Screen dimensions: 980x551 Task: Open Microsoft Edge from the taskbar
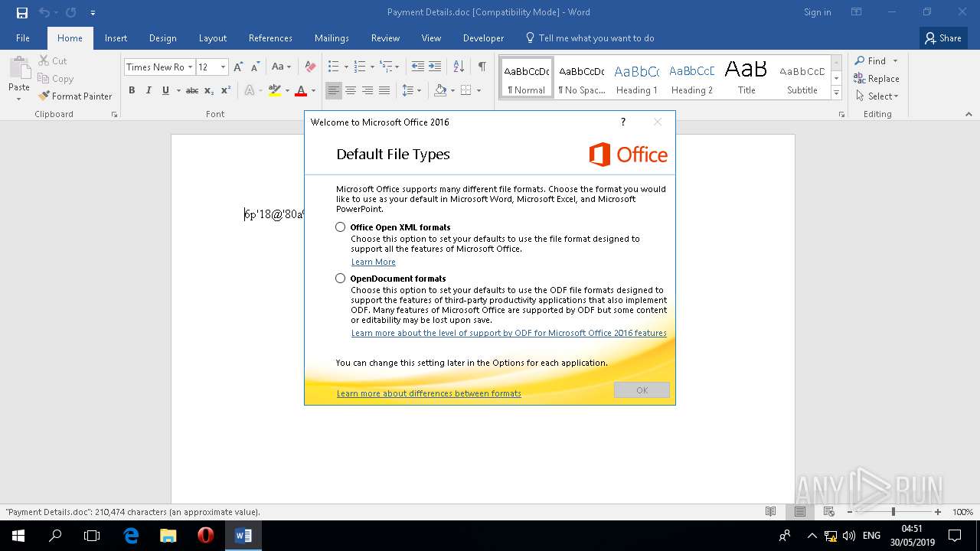(x=131, y=536)
